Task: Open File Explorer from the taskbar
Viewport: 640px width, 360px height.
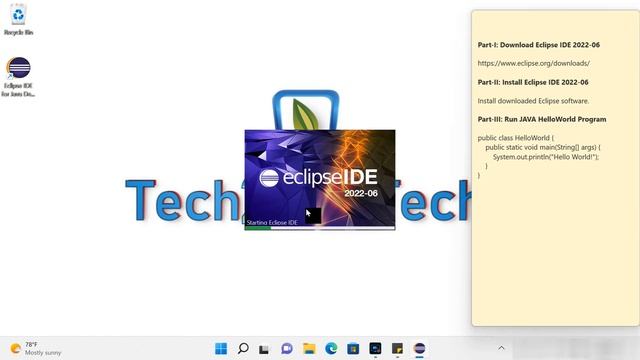Action: pos(309,349)
